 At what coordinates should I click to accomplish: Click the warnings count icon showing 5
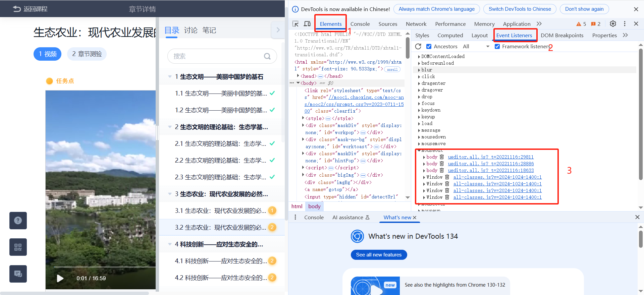pyautogui.click(x=581, y=24)
